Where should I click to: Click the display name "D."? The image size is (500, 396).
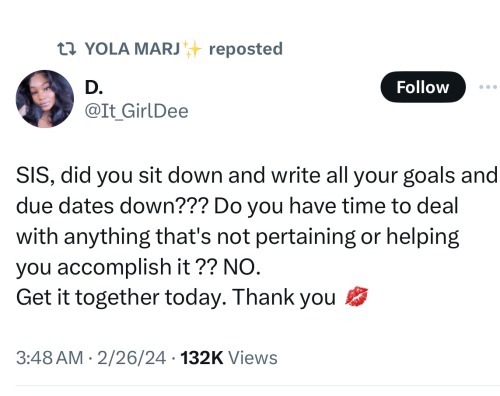tap(94, 88)
